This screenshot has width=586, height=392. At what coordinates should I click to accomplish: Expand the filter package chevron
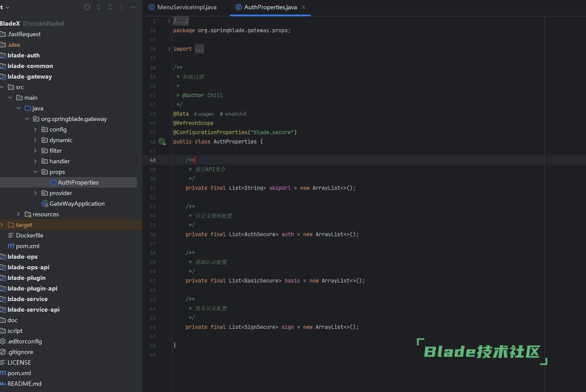[36, 151]
